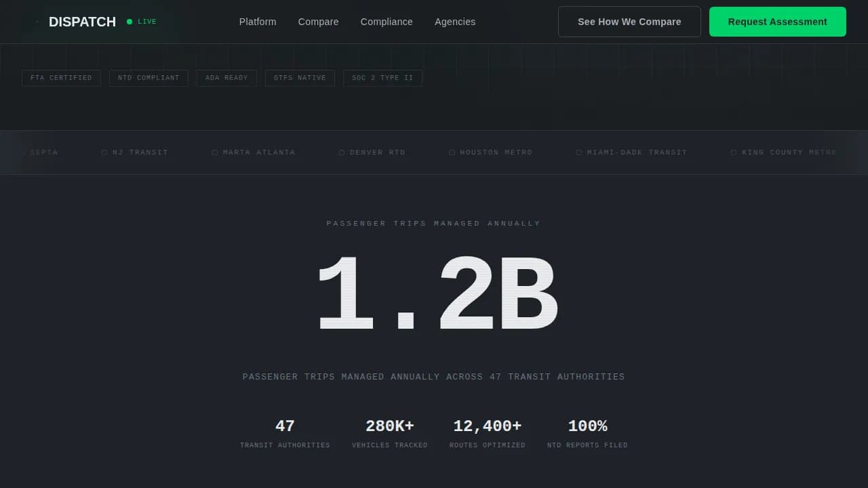868x488 pixels.
Task: Click KING COUNTY METRO in agency ticker
Action: click(789, 152)
